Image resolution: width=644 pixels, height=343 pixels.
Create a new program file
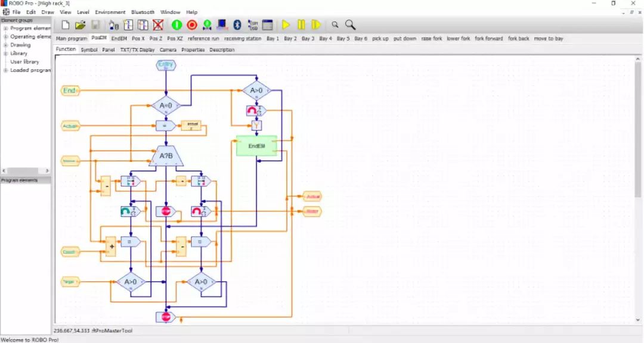click(x=66, y=25)
